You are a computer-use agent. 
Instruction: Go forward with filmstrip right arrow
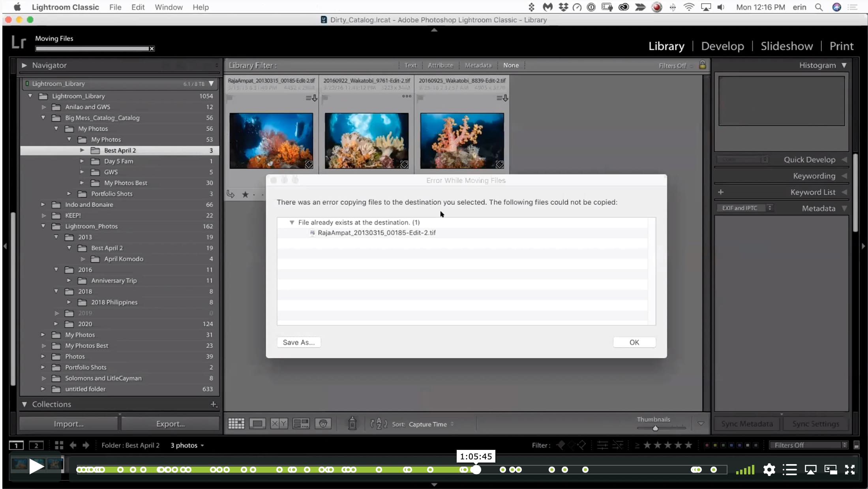coord(86,445)
